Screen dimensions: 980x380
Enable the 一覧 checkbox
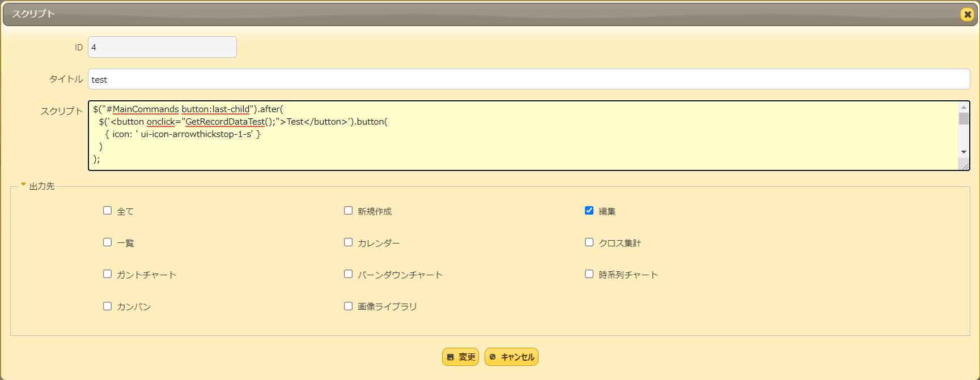(x=107, y=242)
